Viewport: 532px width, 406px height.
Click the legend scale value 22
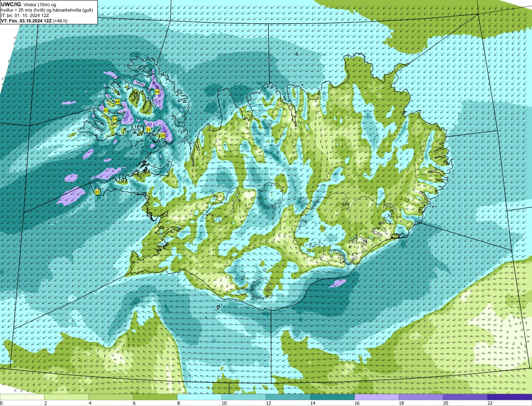coord(490,403)
